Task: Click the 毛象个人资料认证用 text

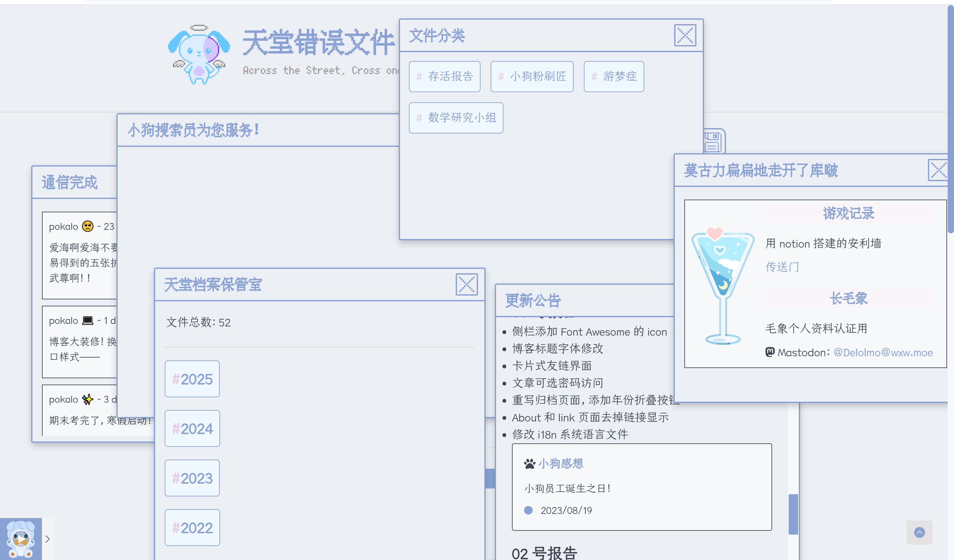Action: coord(816,328)
